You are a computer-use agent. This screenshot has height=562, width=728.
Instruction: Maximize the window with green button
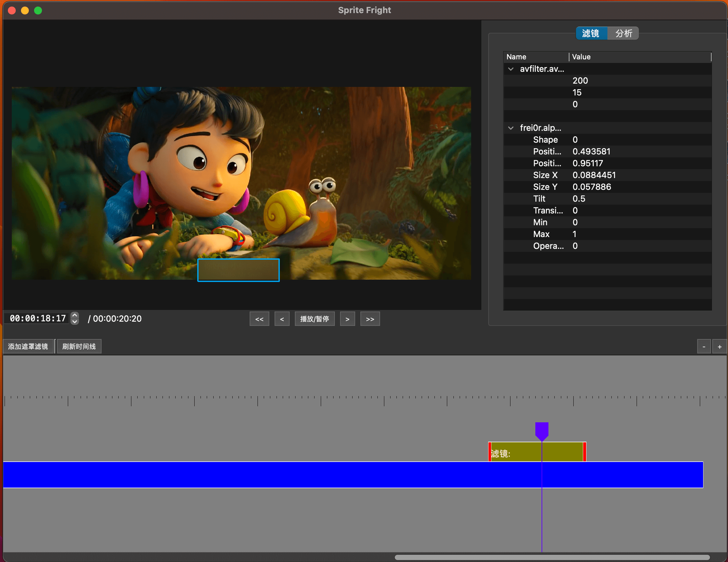click(38, 10)
